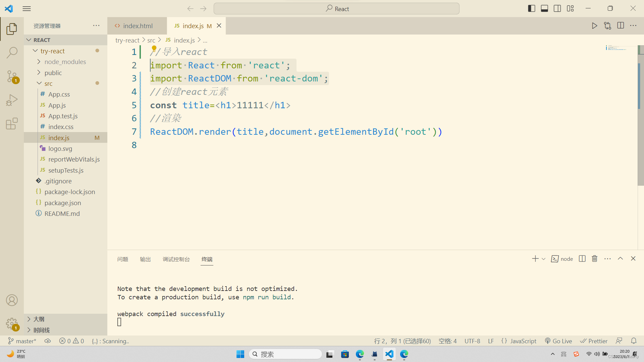Click the editor vertical scrollbar
The image size is (644, 362).
pos(640,116)
